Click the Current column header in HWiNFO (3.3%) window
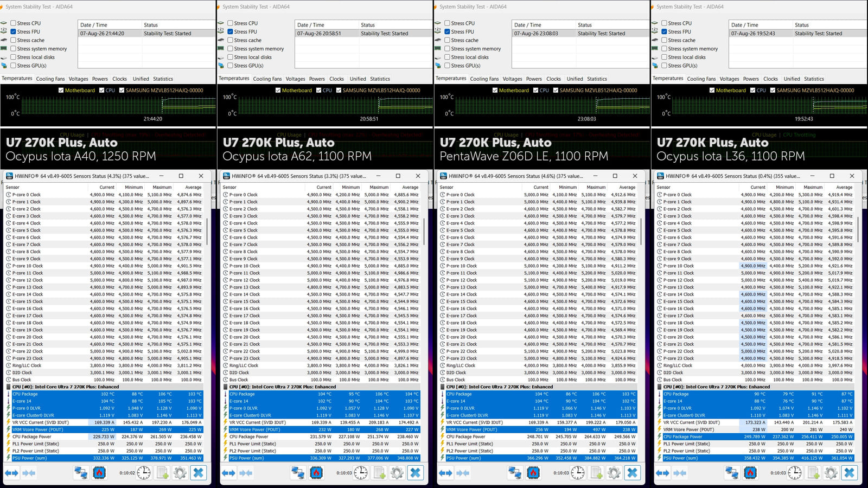The image size is (868, 488). pyautogui.click(x=319, y=187)
